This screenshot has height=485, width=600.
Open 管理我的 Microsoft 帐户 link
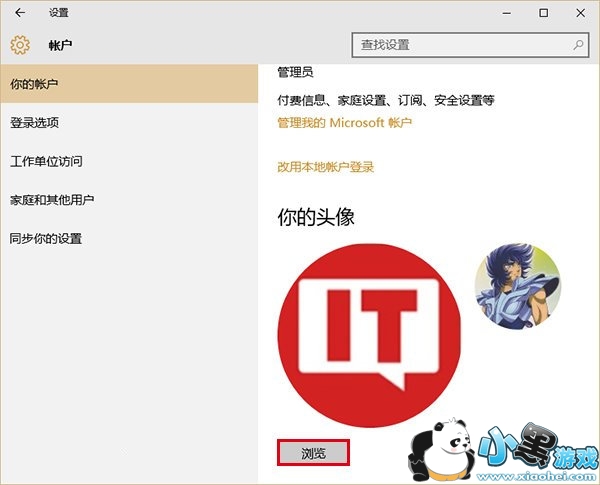tap(344, 123)
